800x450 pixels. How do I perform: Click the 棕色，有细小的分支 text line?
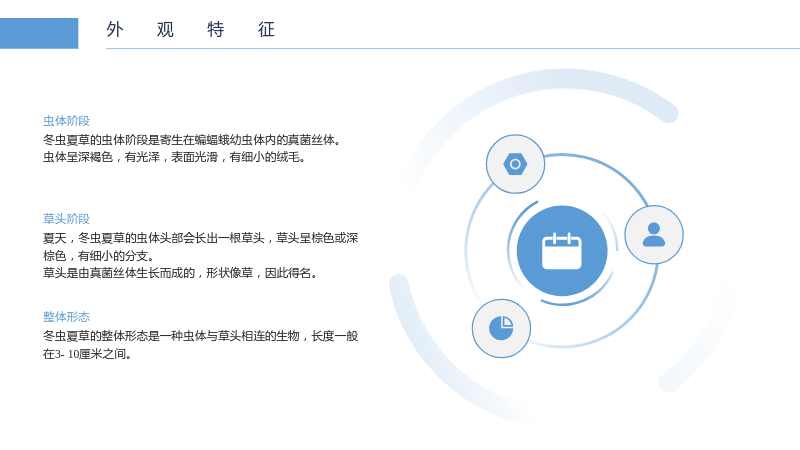pyautogui.click(x=98, y=256)
